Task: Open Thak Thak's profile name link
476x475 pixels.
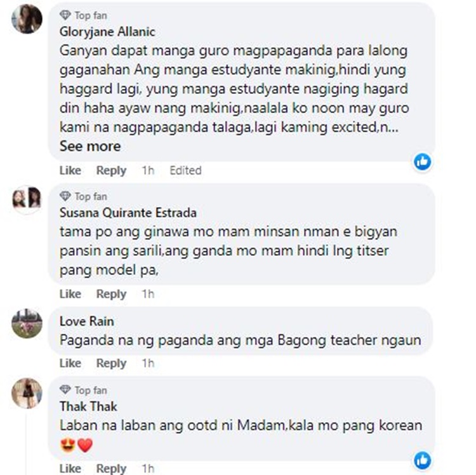Action: (88, 406)
